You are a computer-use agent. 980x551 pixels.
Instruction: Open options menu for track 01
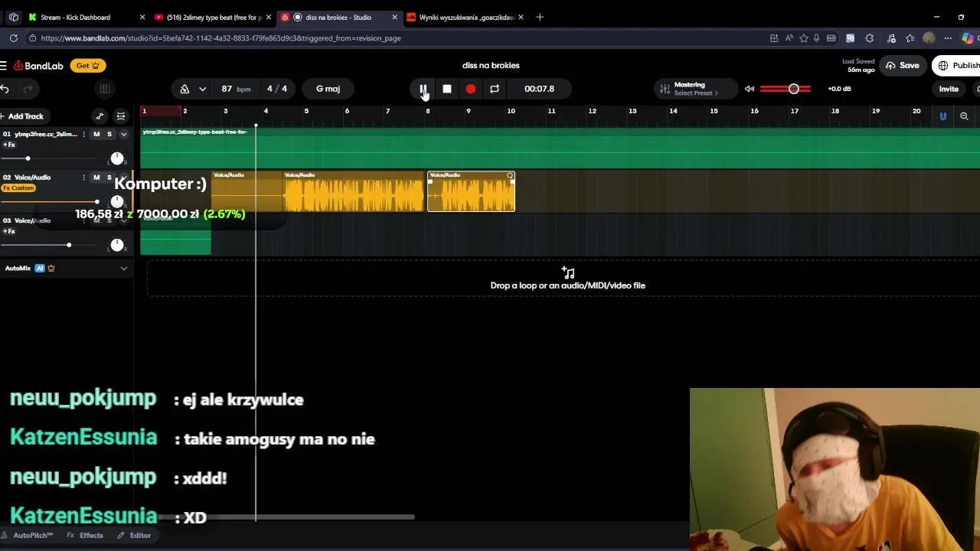(83, 135)
